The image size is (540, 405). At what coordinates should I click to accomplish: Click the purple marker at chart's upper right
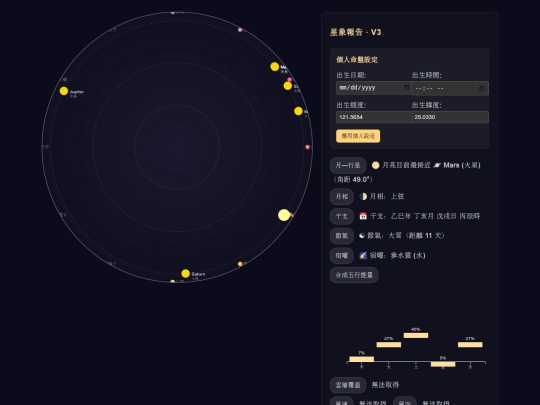point(240,30)
